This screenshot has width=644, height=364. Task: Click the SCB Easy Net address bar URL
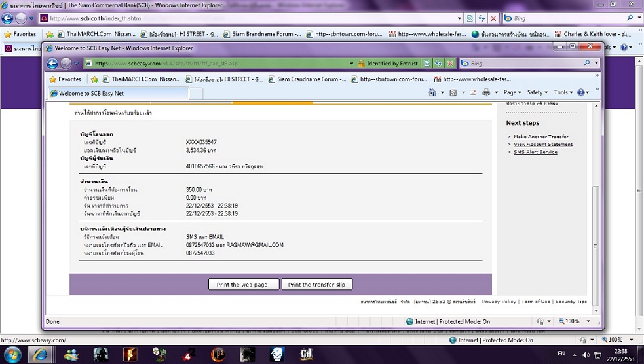coord(166,64)
